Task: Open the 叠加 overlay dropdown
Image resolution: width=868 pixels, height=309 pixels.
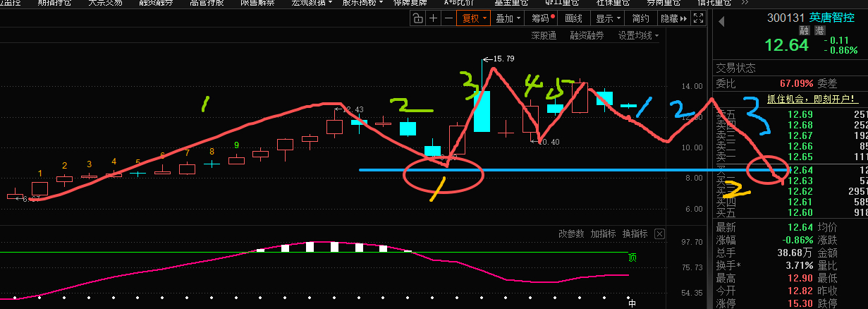Action: [x=508, y=18]
